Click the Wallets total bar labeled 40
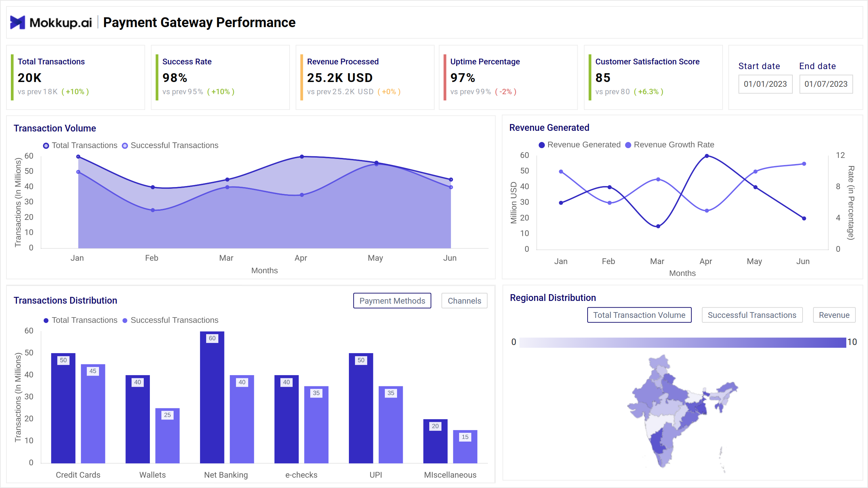Image resolution: width=868 pixels, height=488 pixels. (138, 419)
